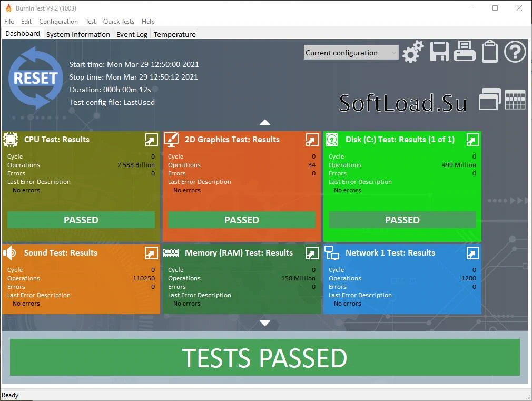Click Disk (C:) Test: Results title
Viewport: 532px width, 401px height.
(400, 140)
